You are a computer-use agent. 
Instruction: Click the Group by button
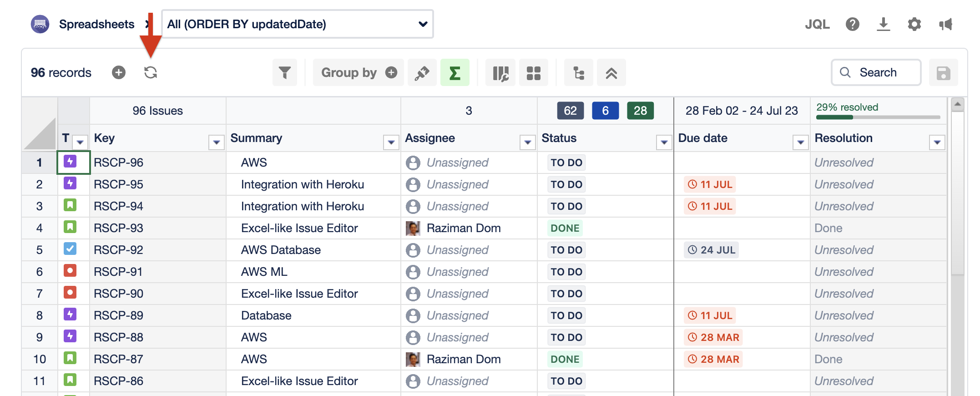coord(349,73)
